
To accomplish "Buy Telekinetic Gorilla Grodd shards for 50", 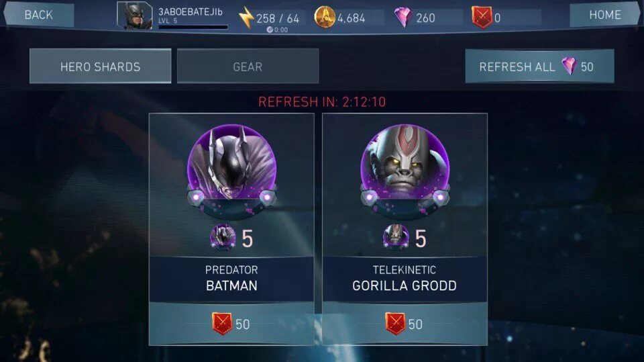I will click(x=405, y=324).
